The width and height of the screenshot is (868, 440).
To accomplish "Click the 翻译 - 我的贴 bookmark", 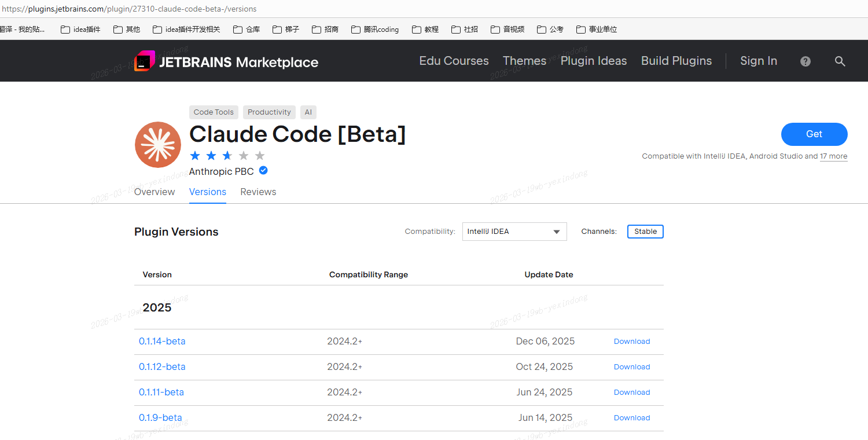I will [23, 29].
